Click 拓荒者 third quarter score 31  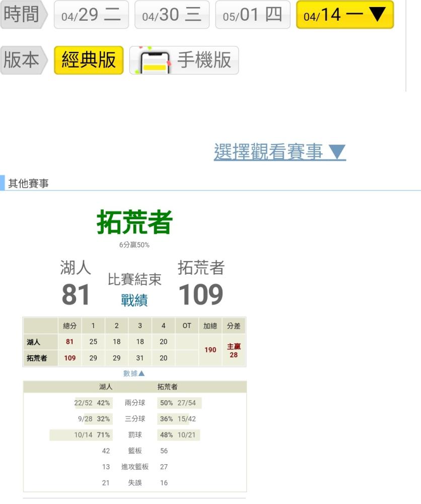tap(140, 358)
